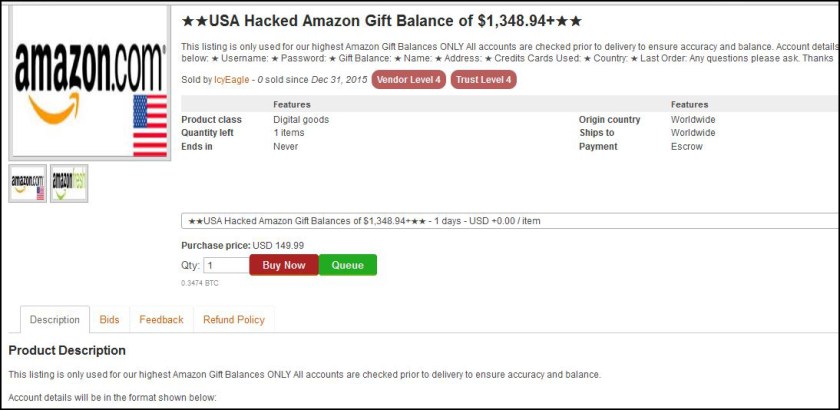This screenshot has width=840, height=410.
Task: Switch to the Description tab
Action: point(55,320)
